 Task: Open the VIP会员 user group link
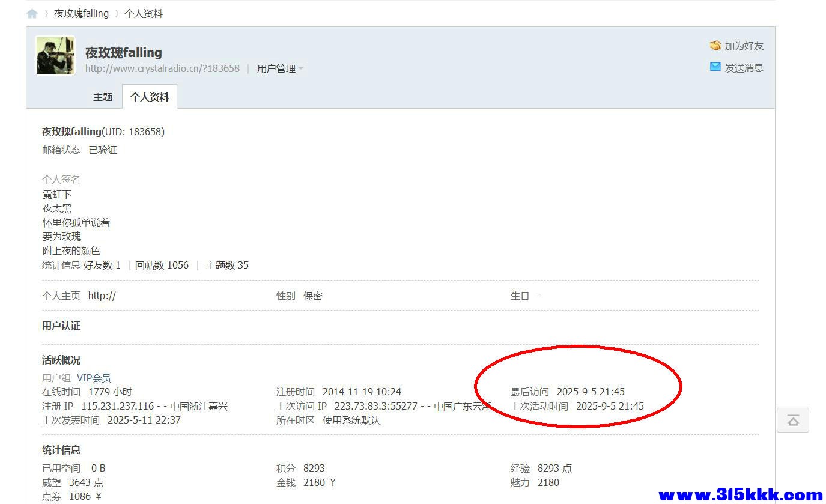point(94,378)
